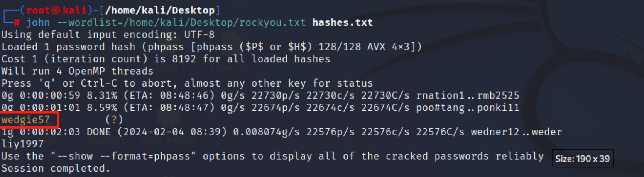Click the bold hashes.txt argument in the command
The image size is (644, 177).
343,23
